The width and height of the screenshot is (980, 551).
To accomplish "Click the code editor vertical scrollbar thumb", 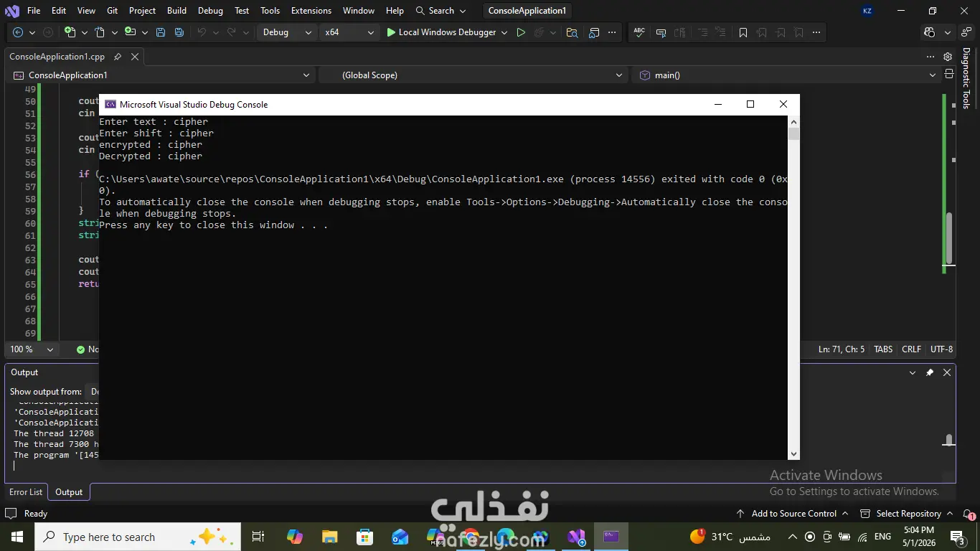I will pyautogui.click(x=949, y=239).
